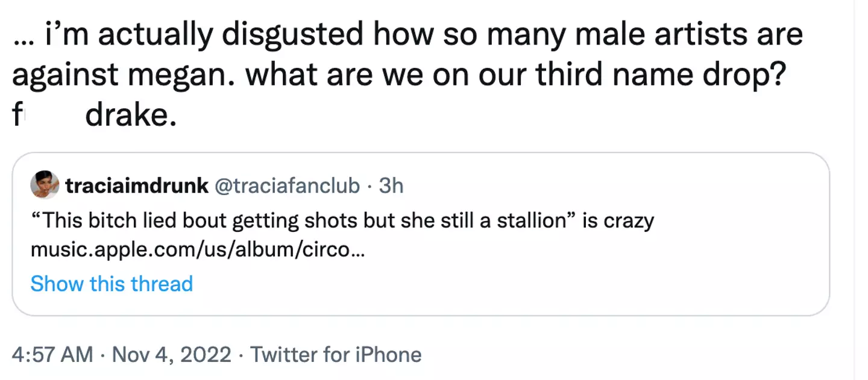868x380 pixels.
Task: Click the 4:57 AM post time
Action: pos(52,355)
